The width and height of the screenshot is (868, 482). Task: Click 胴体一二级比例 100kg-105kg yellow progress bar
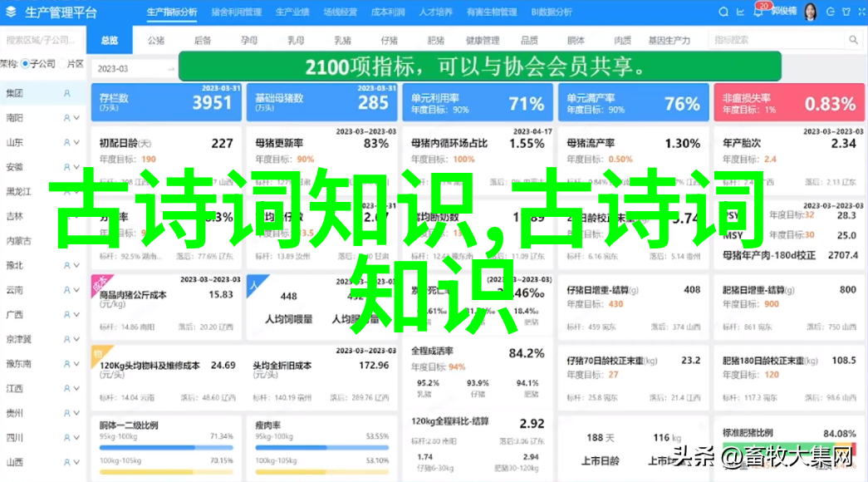[166, 472]
